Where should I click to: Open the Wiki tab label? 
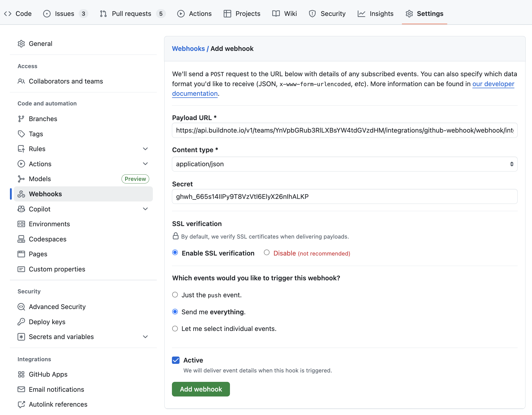click(x=291, y=14)
